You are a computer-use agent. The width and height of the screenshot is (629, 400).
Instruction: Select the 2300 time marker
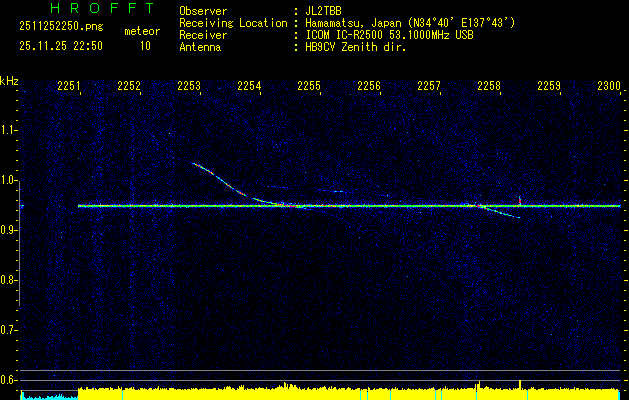[609, 87]
